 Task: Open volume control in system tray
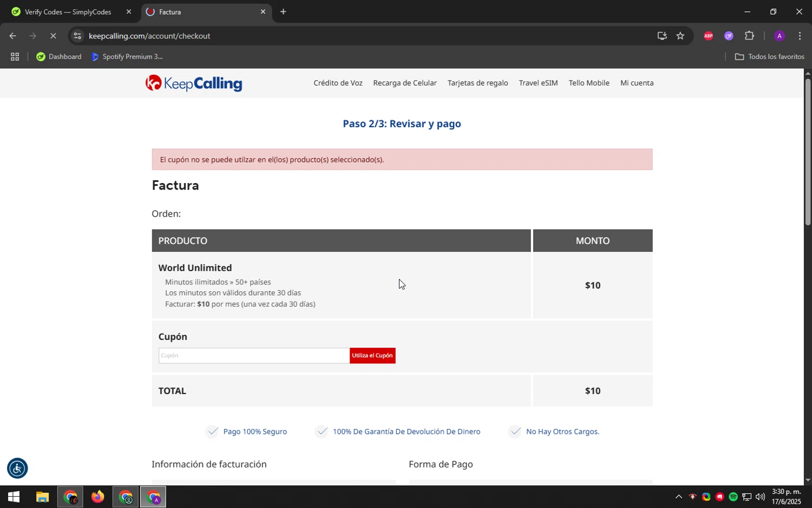(760, 497)
